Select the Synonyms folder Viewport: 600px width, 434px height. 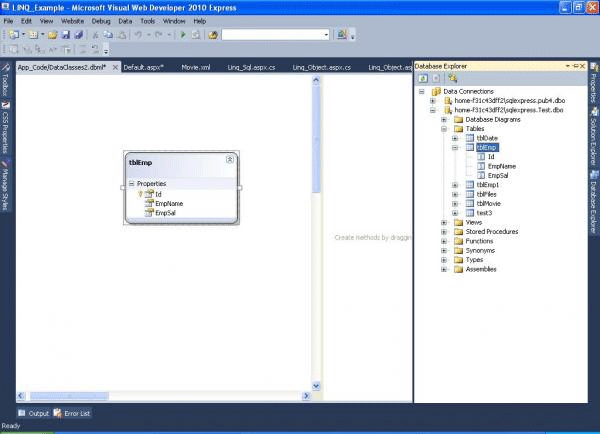pos(480,251)
